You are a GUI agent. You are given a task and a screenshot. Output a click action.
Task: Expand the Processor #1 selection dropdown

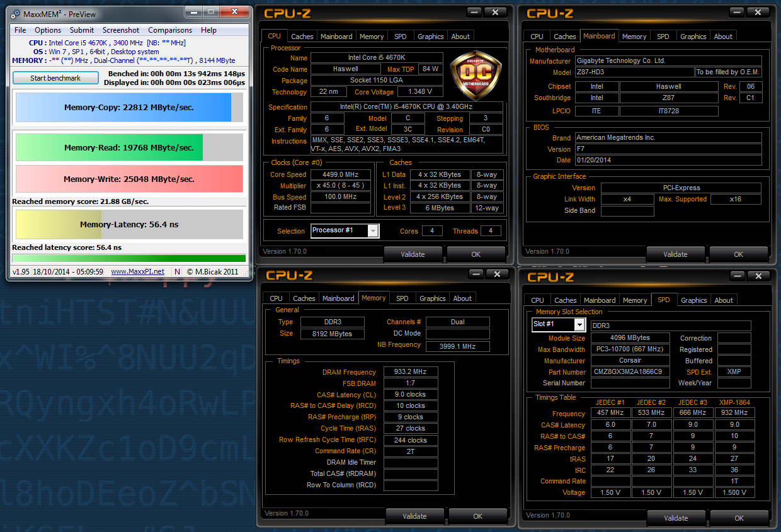click(x=373, y=231)
